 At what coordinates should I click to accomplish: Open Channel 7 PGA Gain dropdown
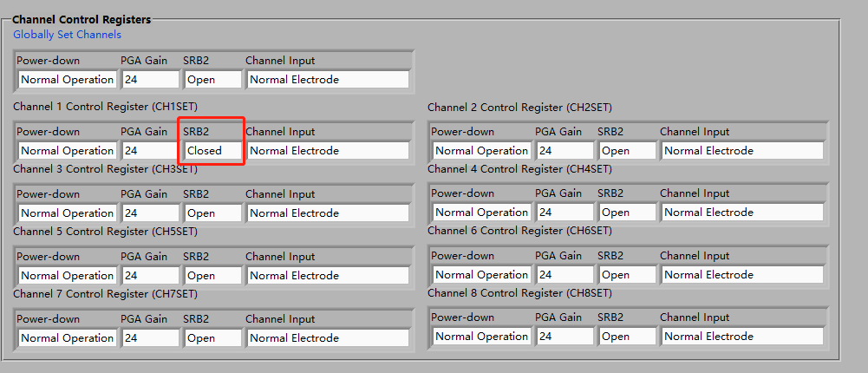click(149, 338)
